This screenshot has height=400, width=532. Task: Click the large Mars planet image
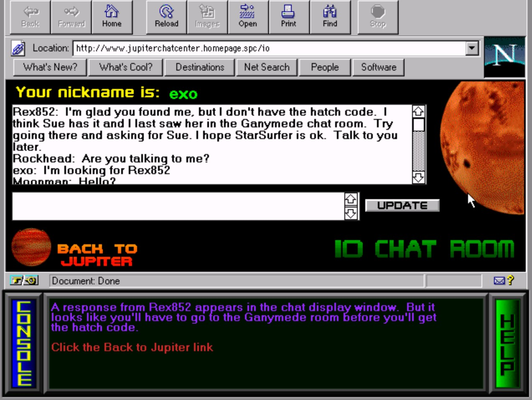483,147
